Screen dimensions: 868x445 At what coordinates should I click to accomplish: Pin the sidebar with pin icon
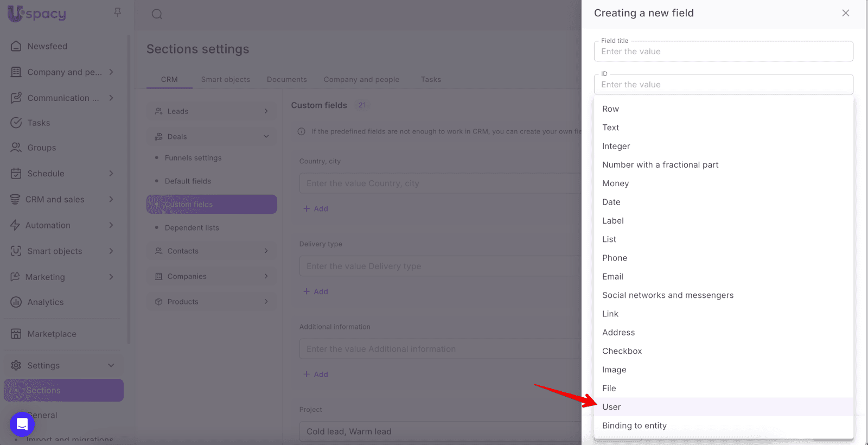(x=117, y=12)
